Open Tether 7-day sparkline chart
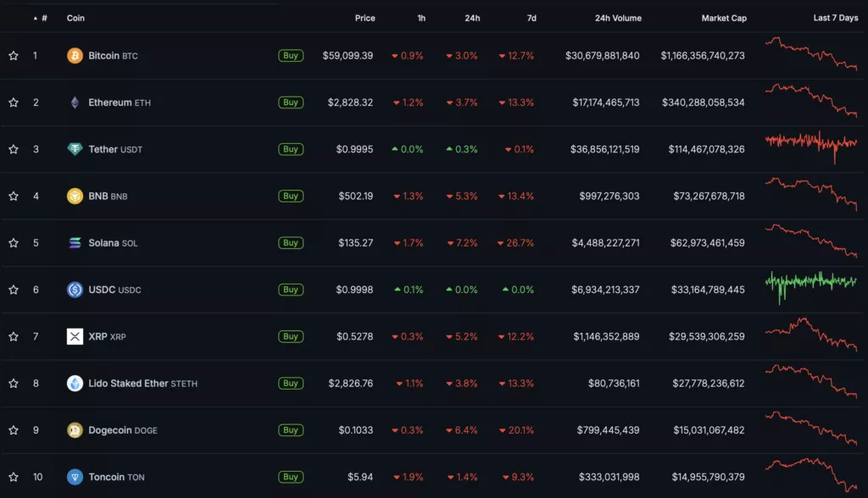This screenshot has width=868, height=498. 811,147
